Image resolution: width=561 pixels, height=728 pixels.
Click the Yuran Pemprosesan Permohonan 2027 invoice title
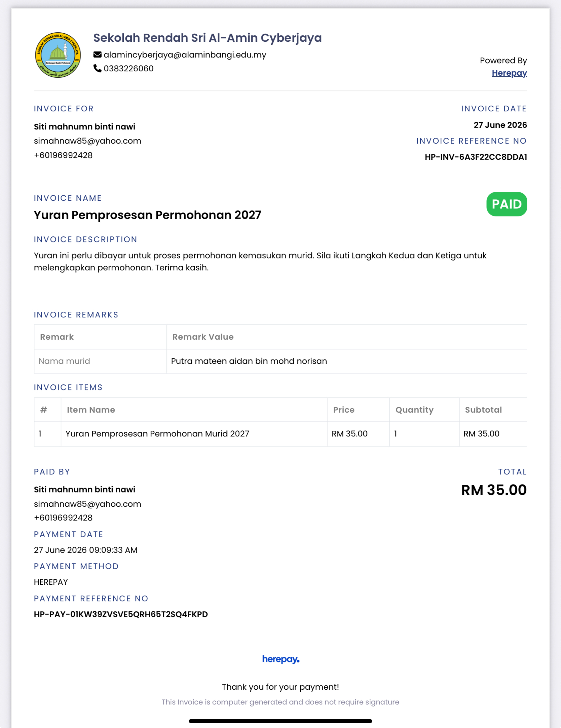pyautogui.click(x=147, y=215)
